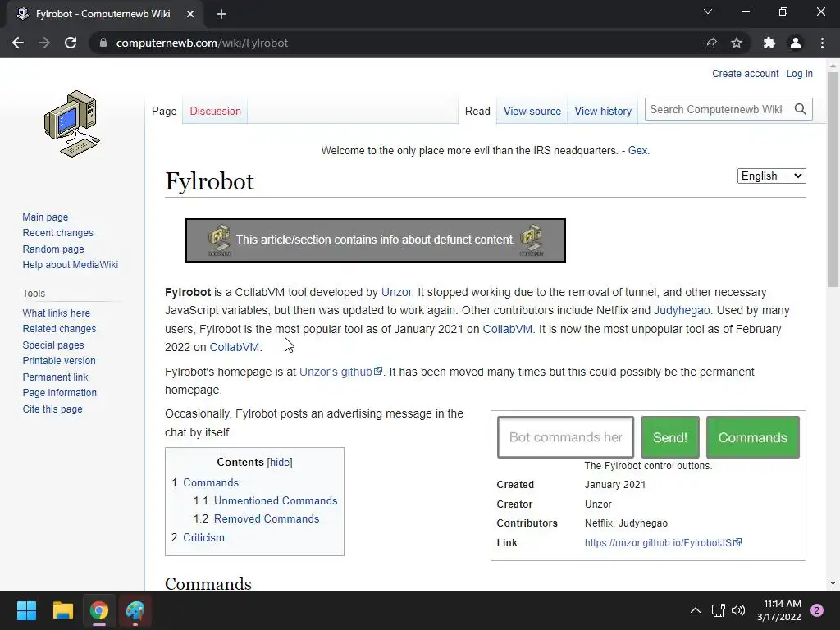Click the Gex link in the quote
Screen dimensions: 840x630
(x=637, y=151)
